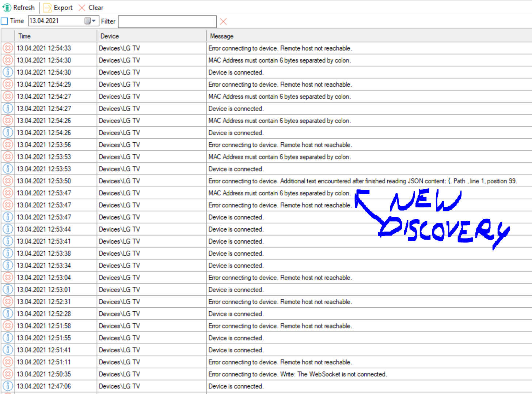Click error icon of 12:54:33 log entry
The width and height of the screenshot is (532, 394).
pyautogui.click(x=8, y=48)
